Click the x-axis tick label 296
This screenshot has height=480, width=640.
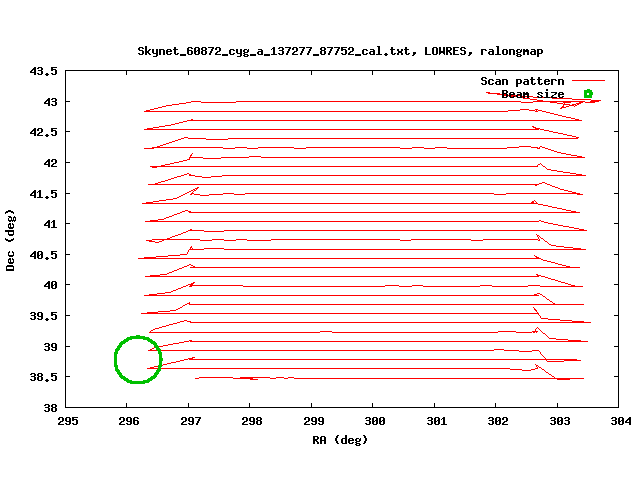[129, 421]
